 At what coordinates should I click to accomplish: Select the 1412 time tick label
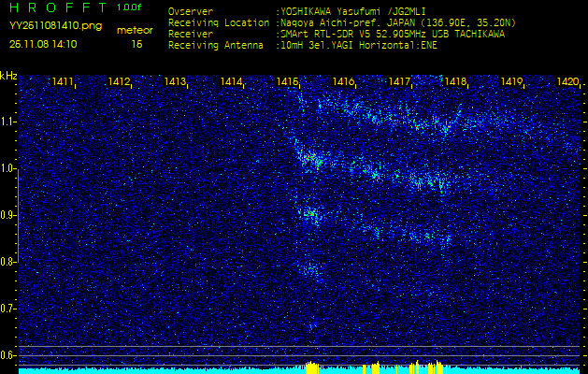point(119,82)
